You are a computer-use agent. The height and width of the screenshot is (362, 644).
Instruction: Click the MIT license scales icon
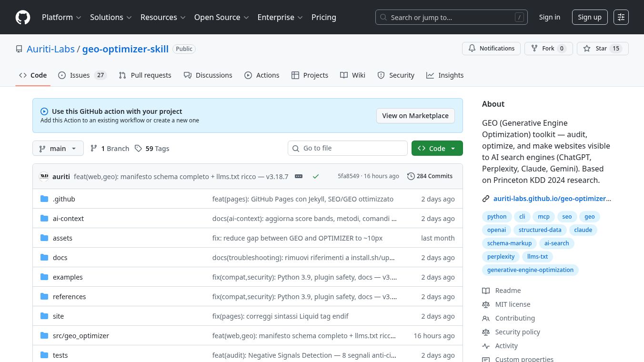click(x=486, y=304)
